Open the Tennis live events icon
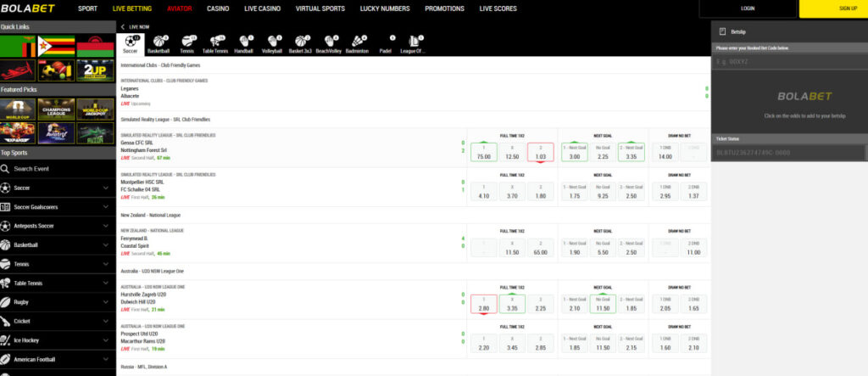Image resolution: width=868 pixels, height=376 pixels. tap(187, 44)
